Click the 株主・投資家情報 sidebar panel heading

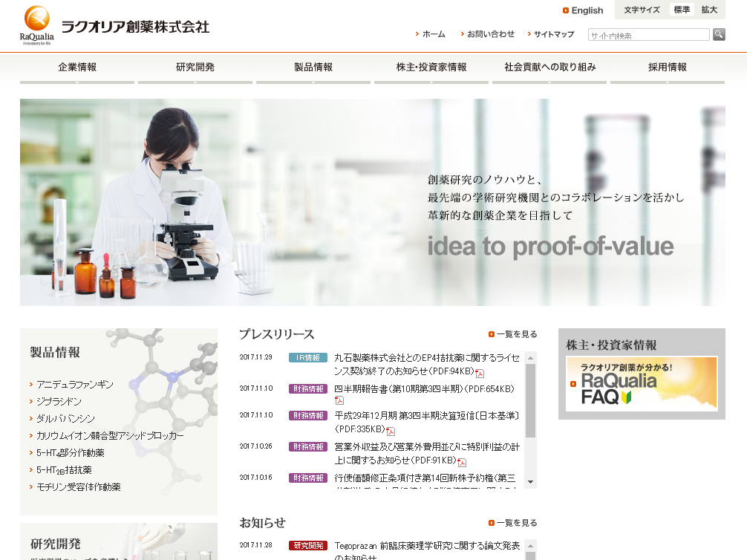coord(611,345)
